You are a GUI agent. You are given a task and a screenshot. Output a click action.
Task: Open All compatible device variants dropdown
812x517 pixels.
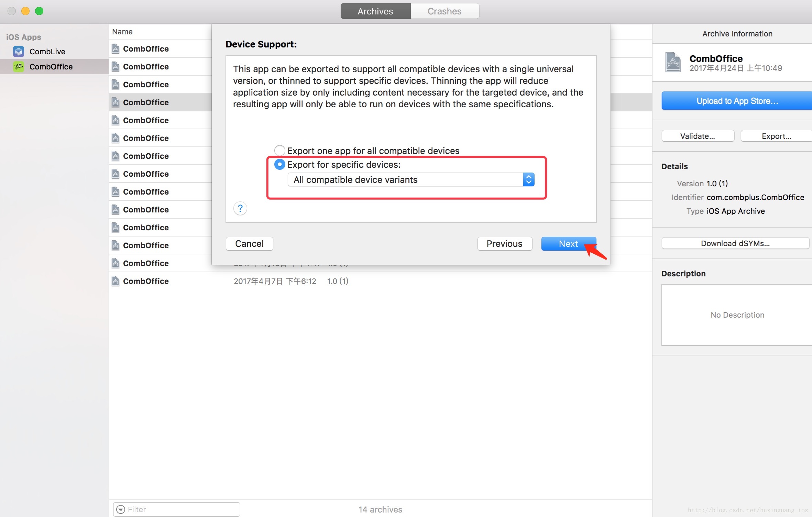click(411, 180)
